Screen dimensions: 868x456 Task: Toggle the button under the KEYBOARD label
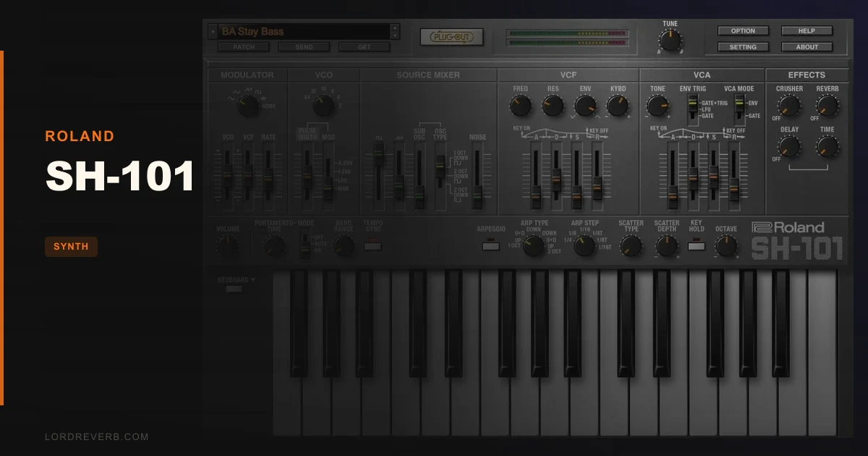coord(234,289)
